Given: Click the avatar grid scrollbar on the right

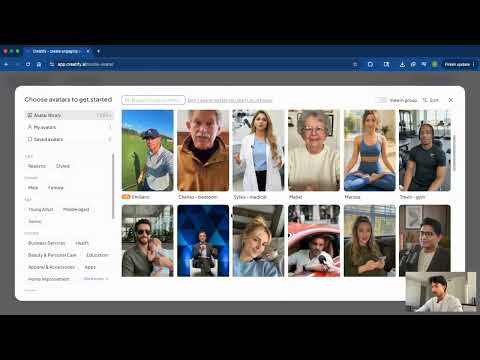Looking at the screenshot, I should click(x=455, y=153).
